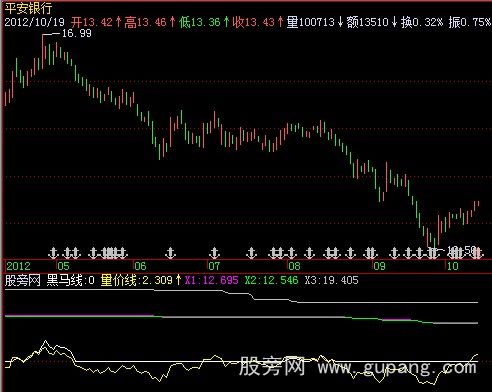Click the 黑马线:0 indicator value

pos(71,280)
